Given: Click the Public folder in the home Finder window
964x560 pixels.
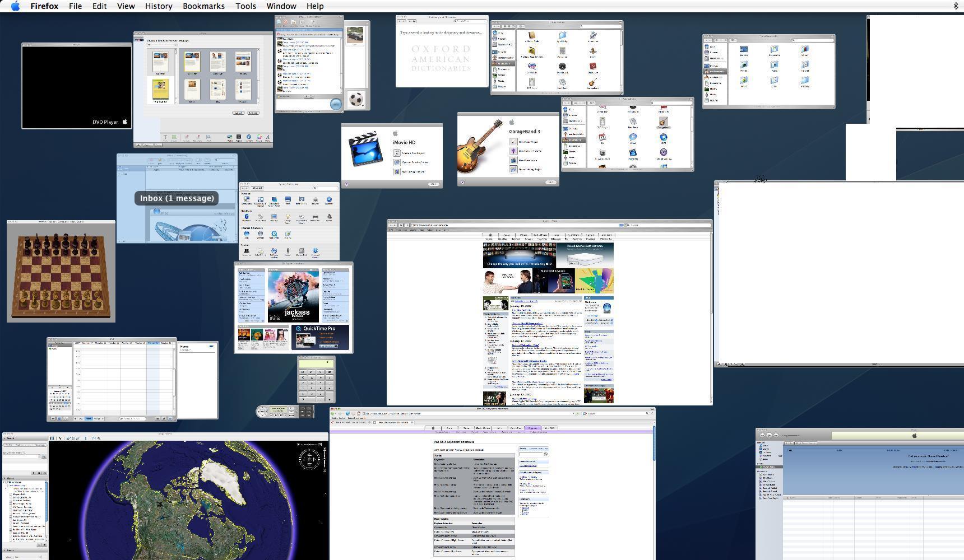Looking at the screenshot, I should tap(744, 82).
